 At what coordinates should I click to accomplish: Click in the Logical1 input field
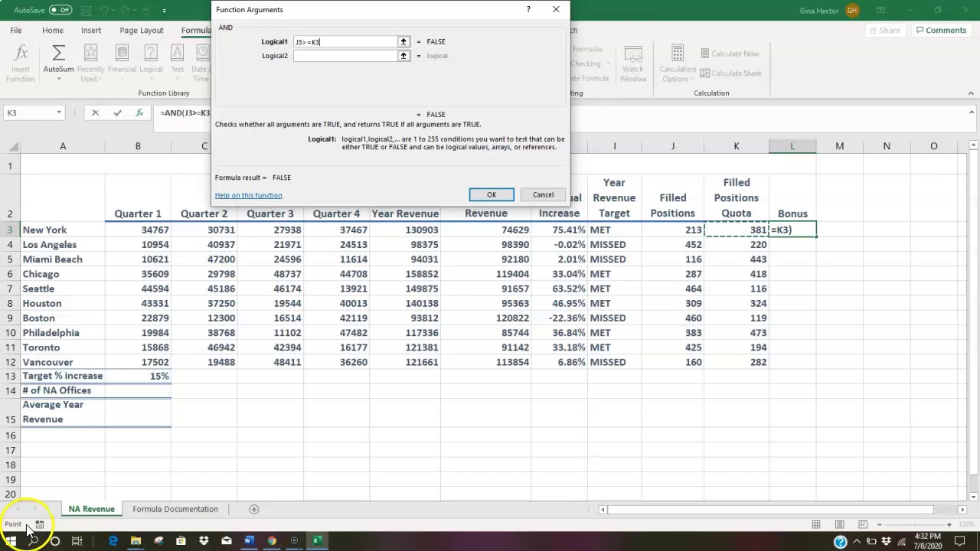[x=345, y=41]
